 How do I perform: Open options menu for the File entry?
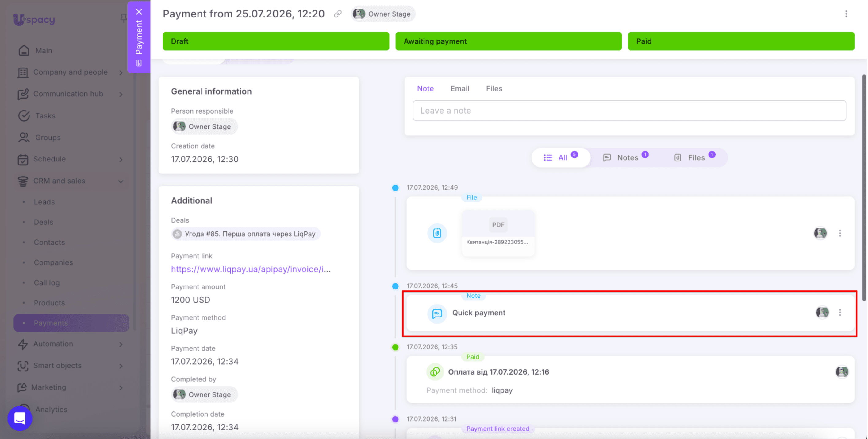840,233
